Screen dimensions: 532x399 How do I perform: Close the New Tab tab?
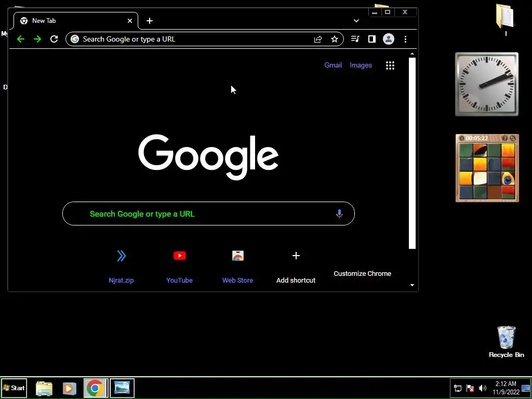[x=130, y=21]
